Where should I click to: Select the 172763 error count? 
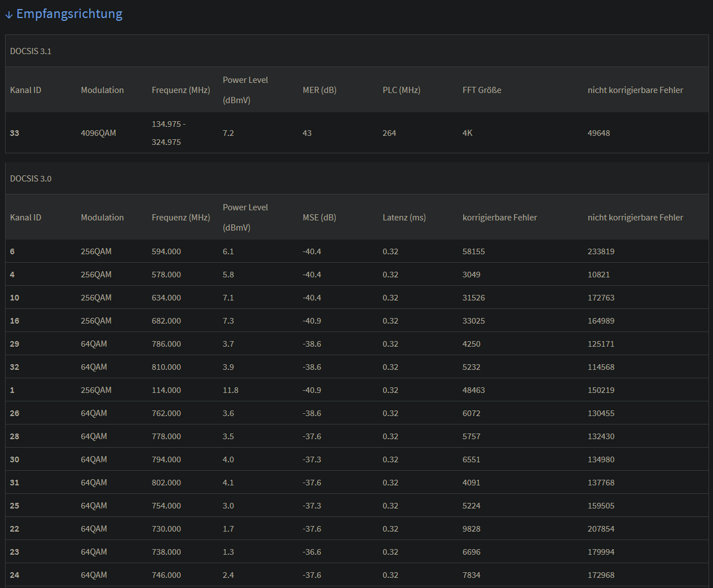pos(601,298)
